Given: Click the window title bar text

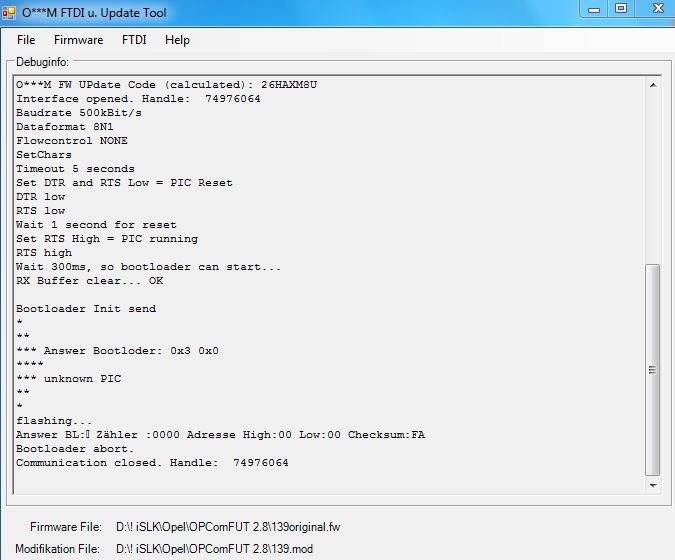Looking at the screenshot, I should coord(95,13).
